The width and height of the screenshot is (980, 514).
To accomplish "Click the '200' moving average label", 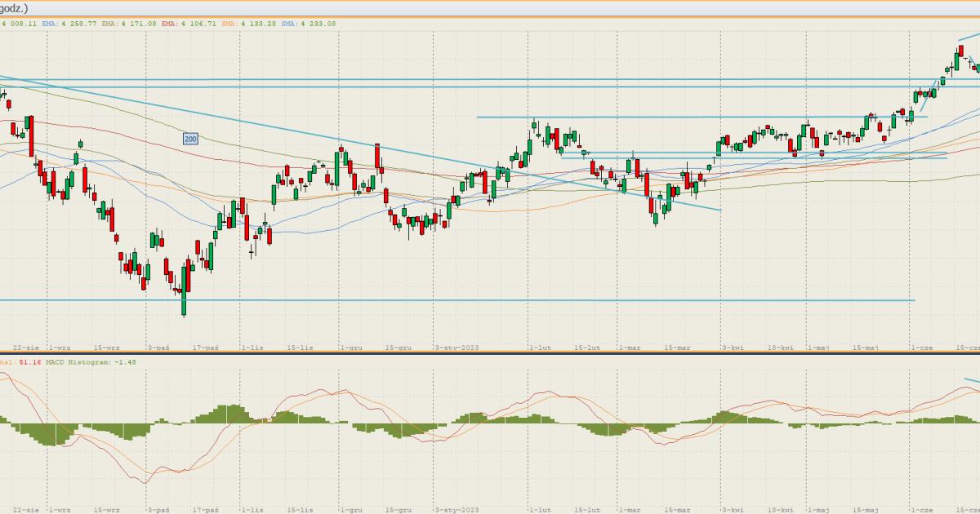I will click(190, 140).
